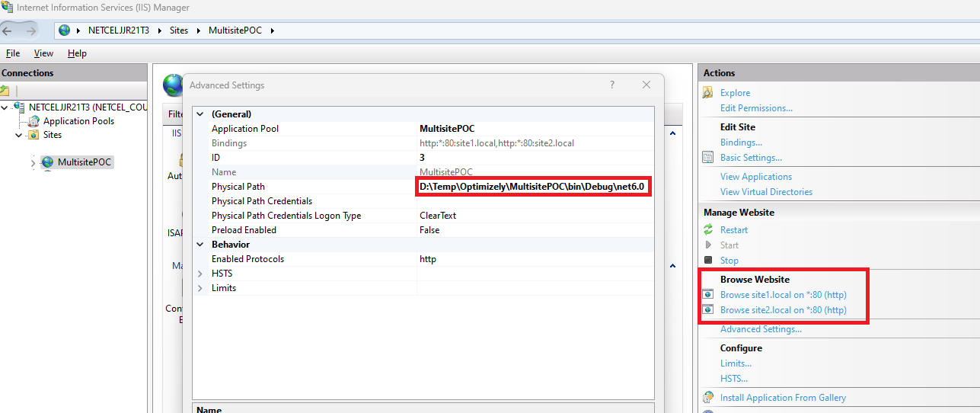Select the Physical Path value field

(534, 187)
